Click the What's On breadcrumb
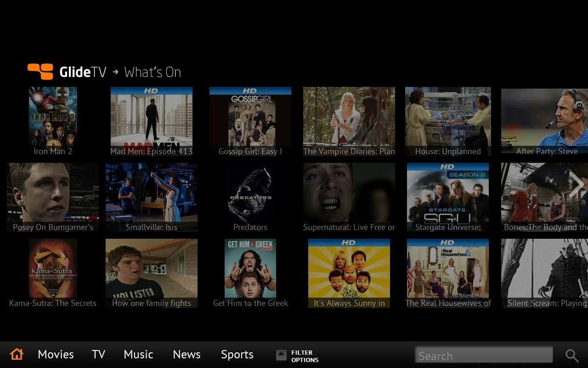This screenshot has height=368, width=588. click(x=153, y=72)
